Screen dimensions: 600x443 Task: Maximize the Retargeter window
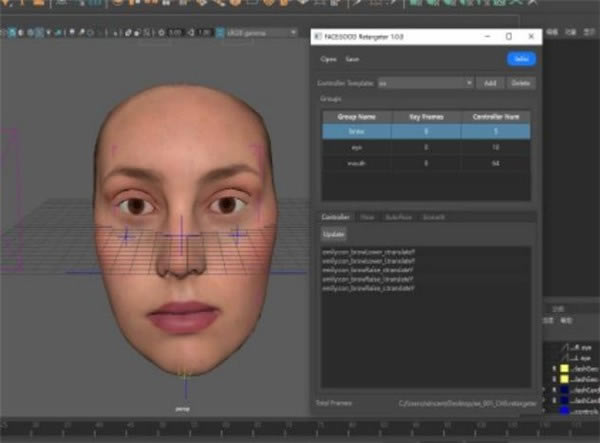point(509,36)
